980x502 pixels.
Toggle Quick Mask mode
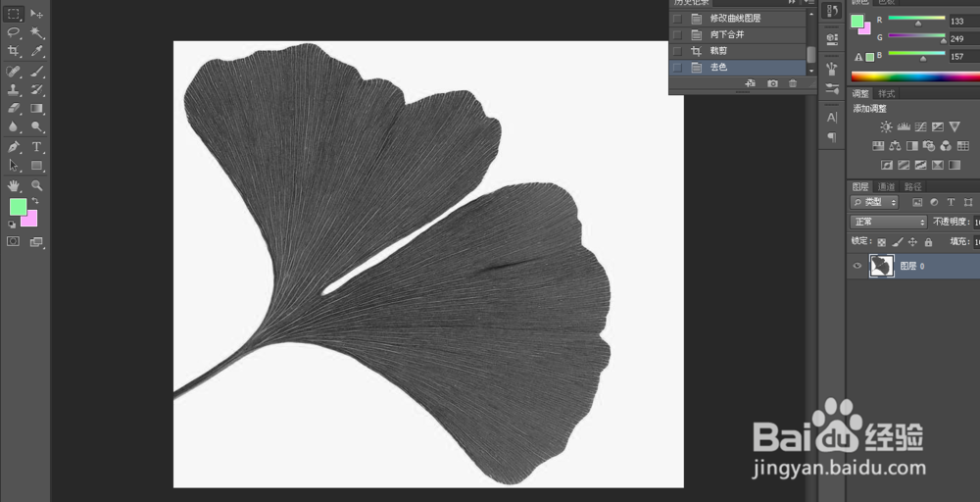coord(13,241)
